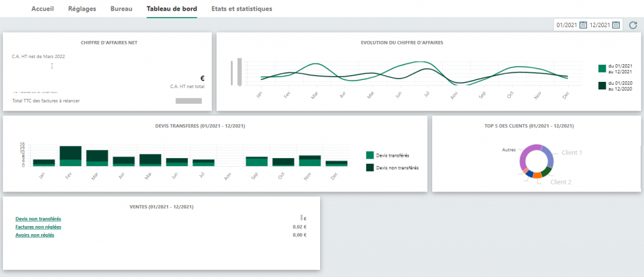Open Devis non transférés link in Ventes
This screenshot has width=644, height=277.
point(39,218)
